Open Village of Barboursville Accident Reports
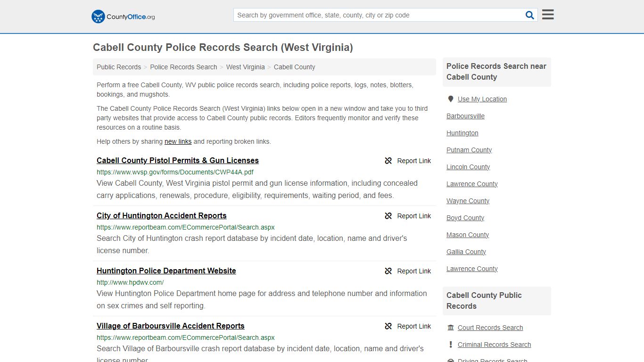Image resolution: width=644 pixels, height=362 pixels. [x=171, y=326]
